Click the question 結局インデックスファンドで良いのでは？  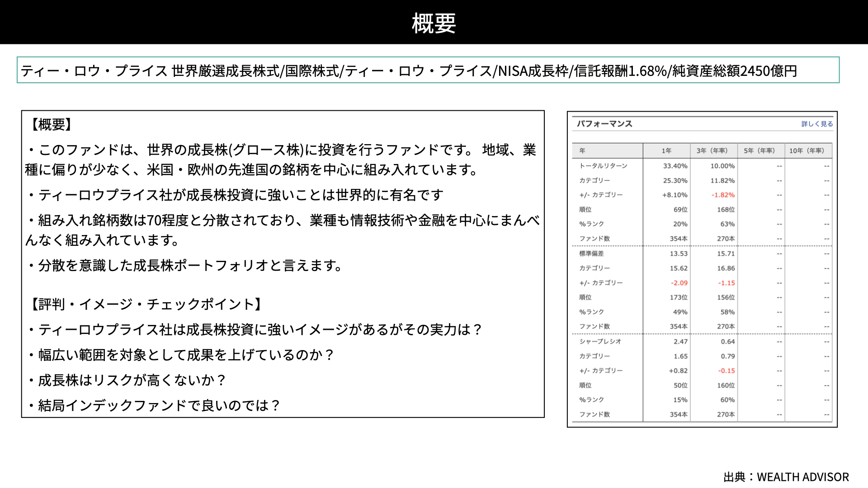pyautogui.click(x=154, y=405)
